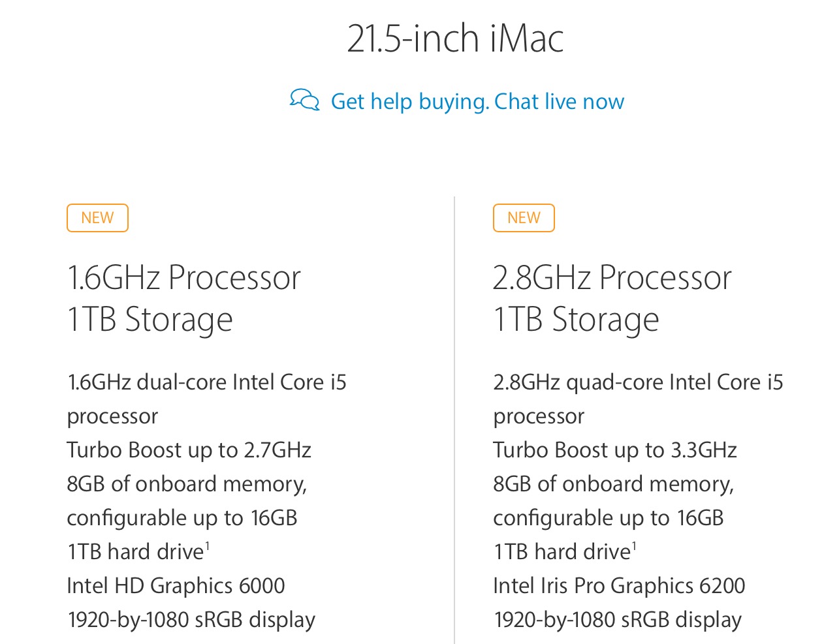Choose the '1.6GHz Processor 1TB Storage' heading
Image resolution: width=824 pixels, height=644 pixels.
(x=183, y=299)
